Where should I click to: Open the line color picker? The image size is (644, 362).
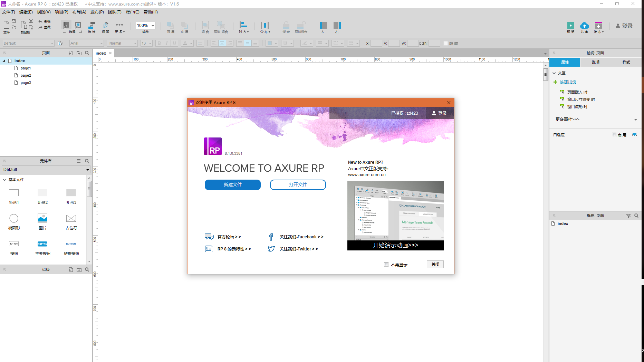[306, 43]
